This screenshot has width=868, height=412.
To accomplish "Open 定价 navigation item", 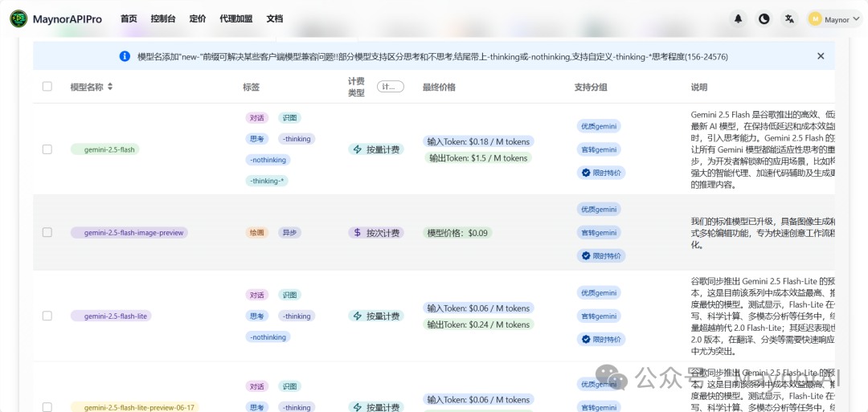I will pos(198,18).
